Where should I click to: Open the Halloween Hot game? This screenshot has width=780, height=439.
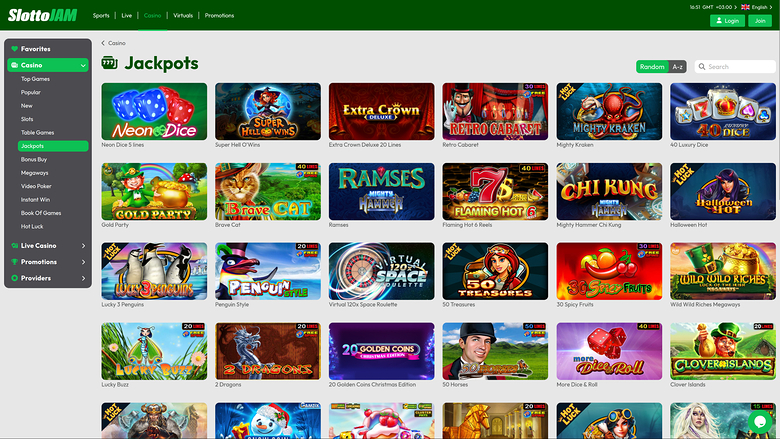tap(723, 191)
